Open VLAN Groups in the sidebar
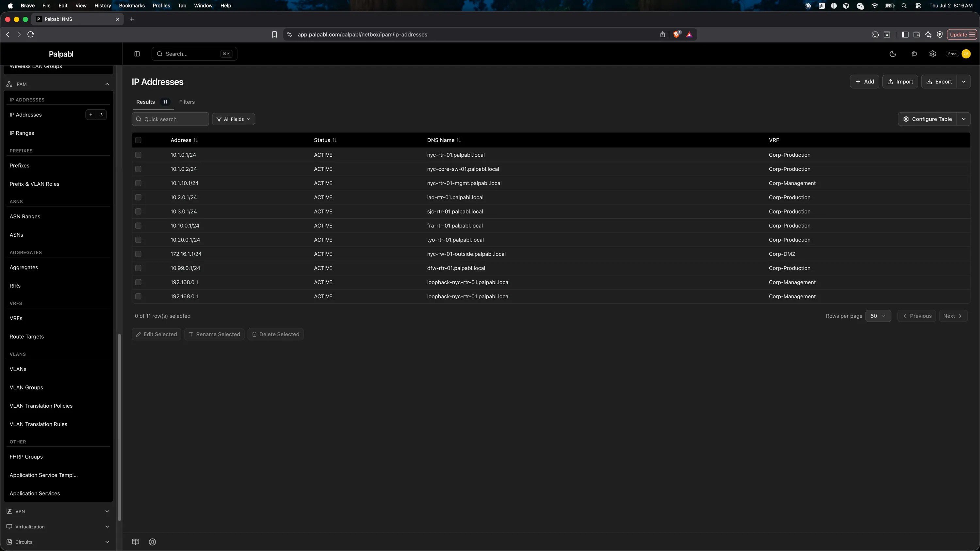Viewport: 980px width, 551px height. coord(26,387)
